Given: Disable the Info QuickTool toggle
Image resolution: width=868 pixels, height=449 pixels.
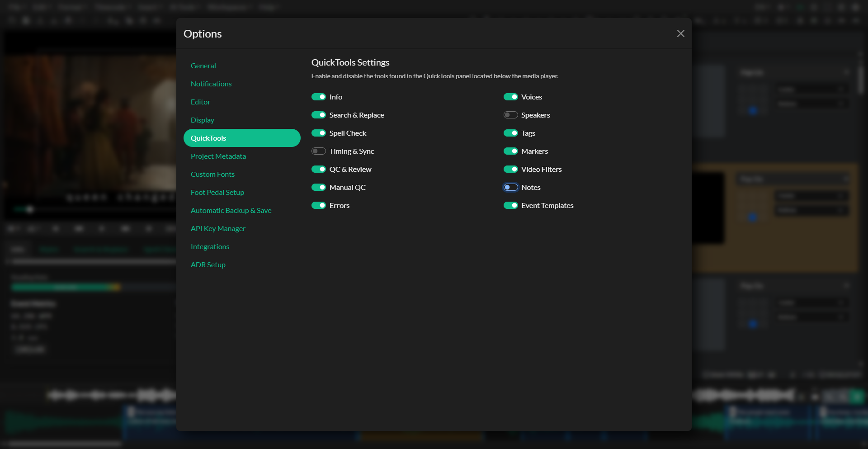Looking at the screenshot, I should click(x=319, y=97).
